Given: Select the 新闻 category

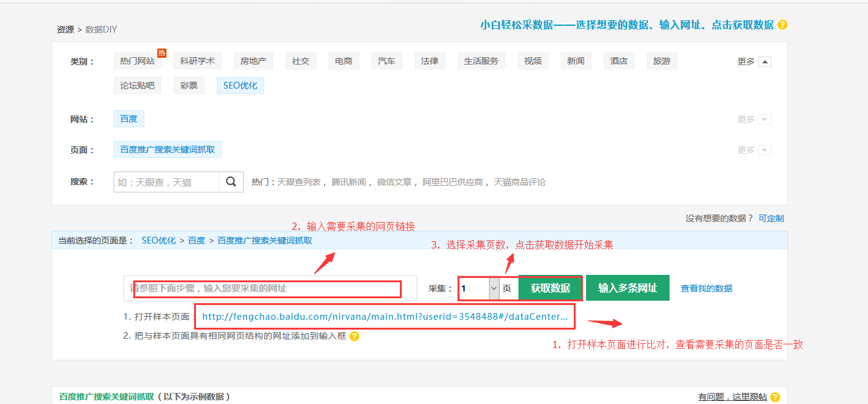Looking at the screenshot, I should point(576,61).
